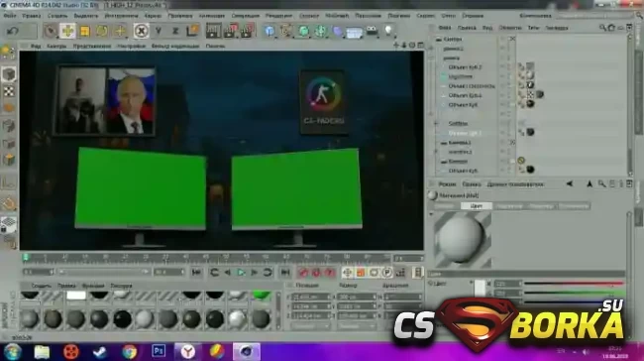Open the Рендеринг menu
The height and width of the screenshot is (361, 644).
click(x=278, y=16)
